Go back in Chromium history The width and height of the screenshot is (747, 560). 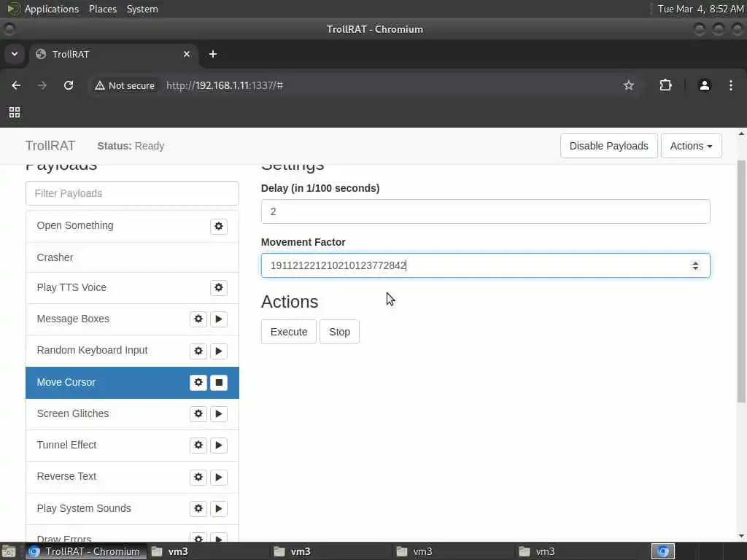16,85
